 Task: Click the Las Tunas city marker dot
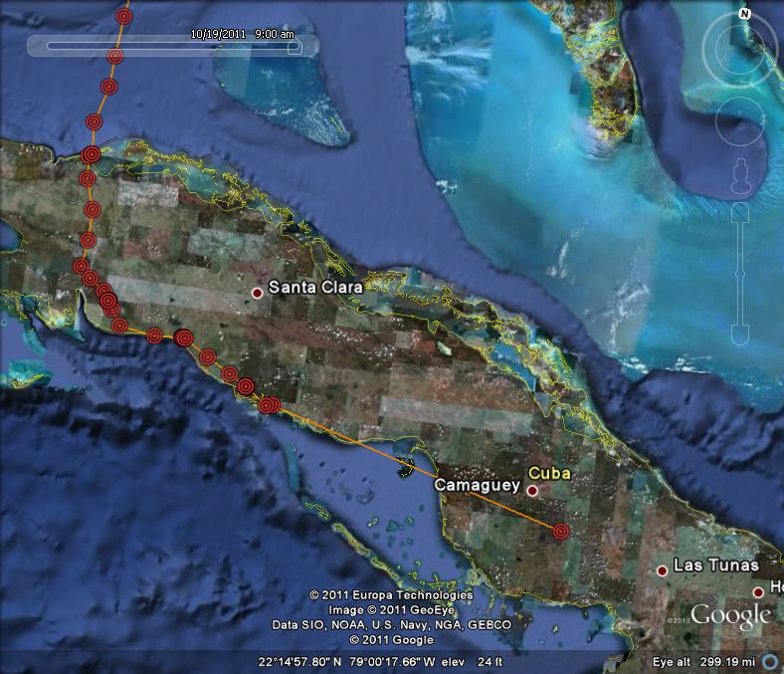(662, 570)
